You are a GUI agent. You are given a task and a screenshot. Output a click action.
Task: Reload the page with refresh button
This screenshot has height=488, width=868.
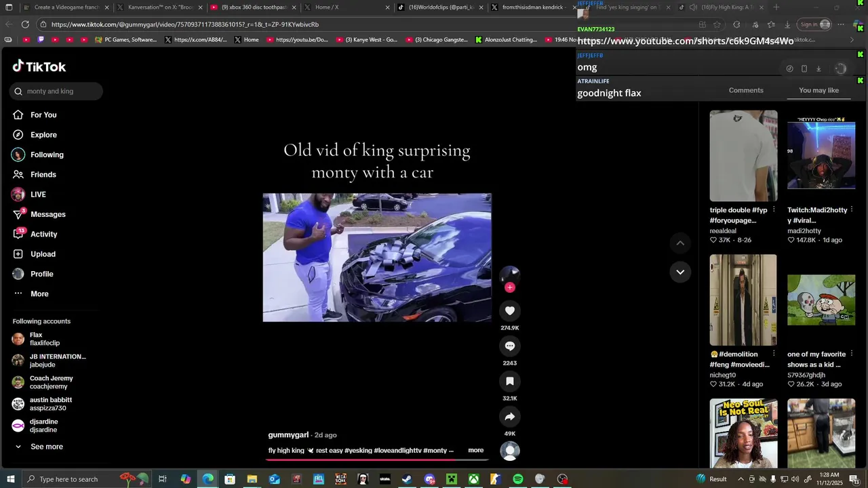pos(25,24)
